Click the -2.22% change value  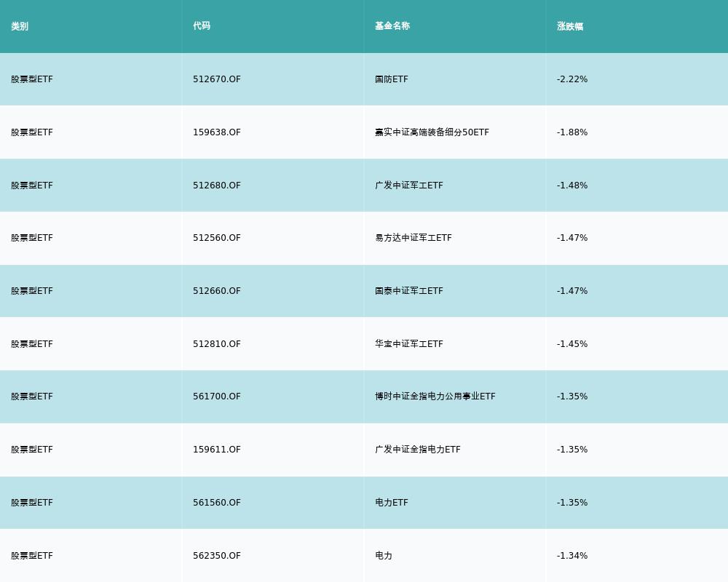coord(572,79)
